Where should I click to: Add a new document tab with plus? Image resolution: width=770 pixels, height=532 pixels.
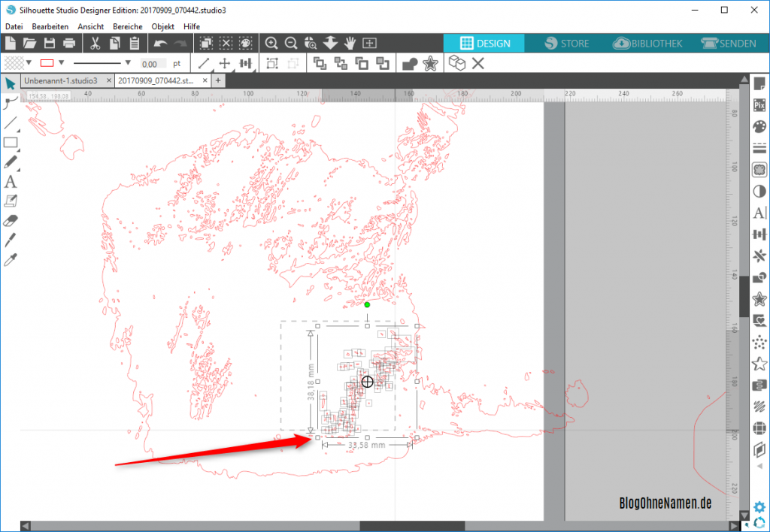(218, 80)
